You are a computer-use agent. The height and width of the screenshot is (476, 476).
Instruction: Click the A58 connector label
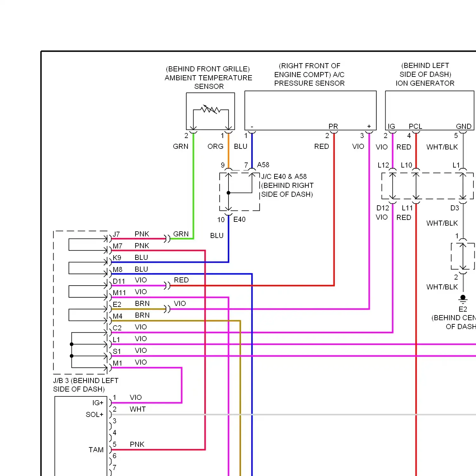(x=263, y=165)
